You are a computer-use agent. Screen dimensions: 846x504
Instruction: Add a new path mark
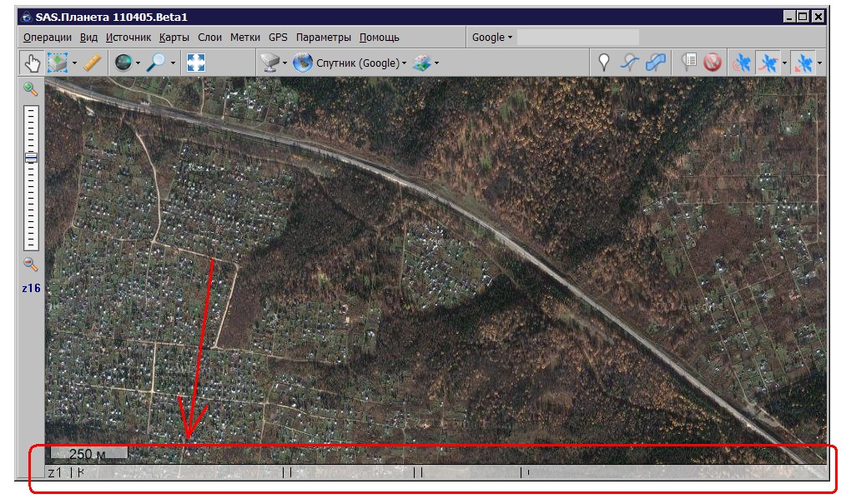click(631, 63)
